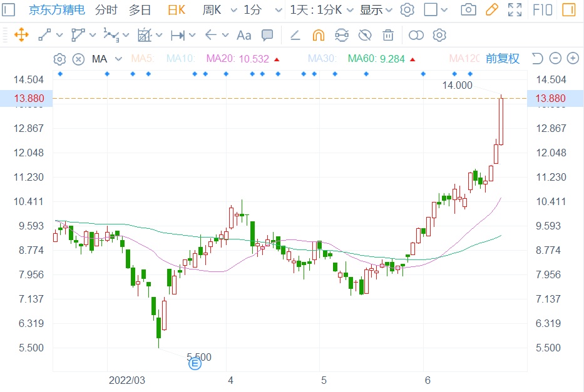Toggle the right sidebar panel icon

pos(569,10)
